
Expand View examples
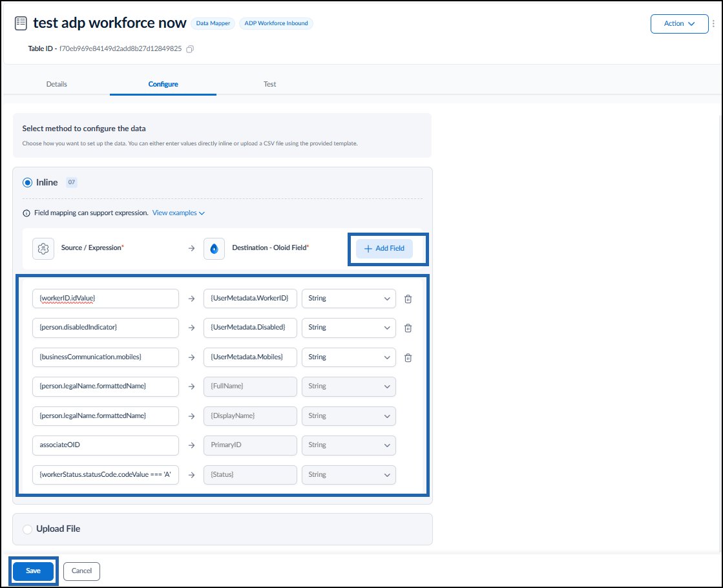tap(178, 213)
